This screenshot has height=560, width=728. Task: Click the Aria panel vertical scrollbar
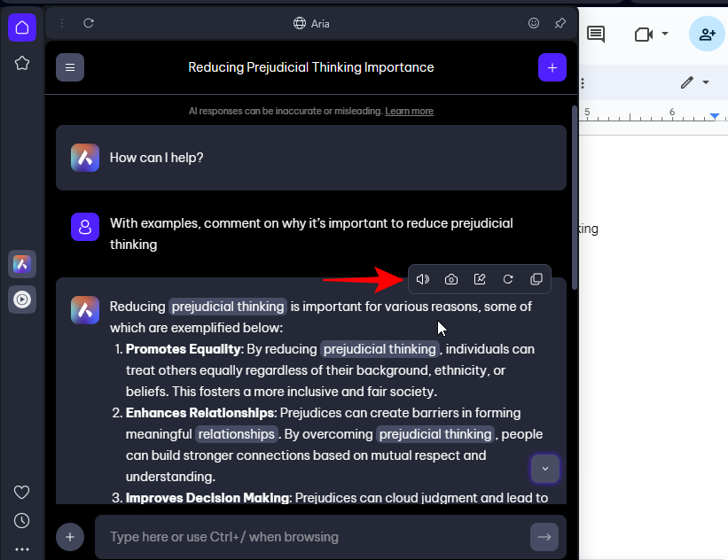click(x=575, y=195)
